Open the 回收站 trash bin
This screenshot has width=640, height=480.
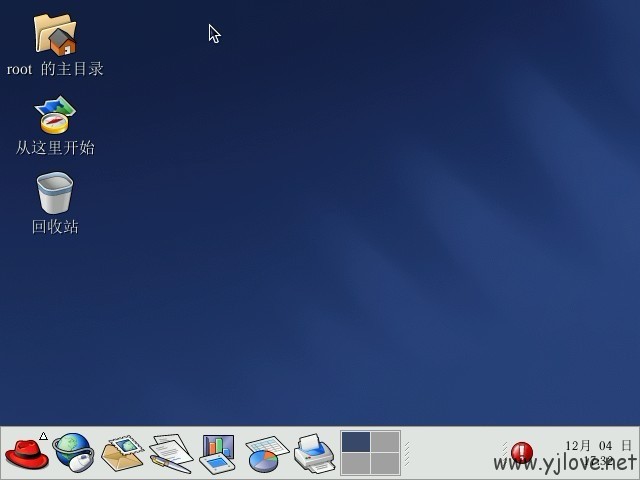(55, 192)
